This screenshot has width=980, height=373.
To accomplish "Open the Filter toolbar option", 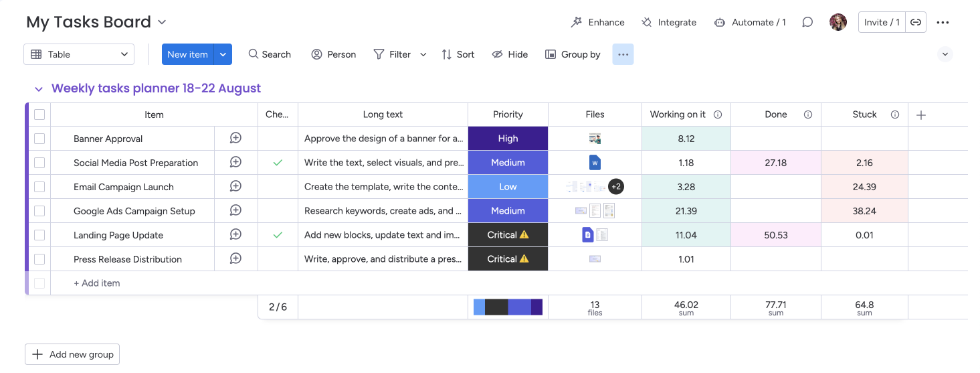I will pyautogui.click(x=393, y=54).
